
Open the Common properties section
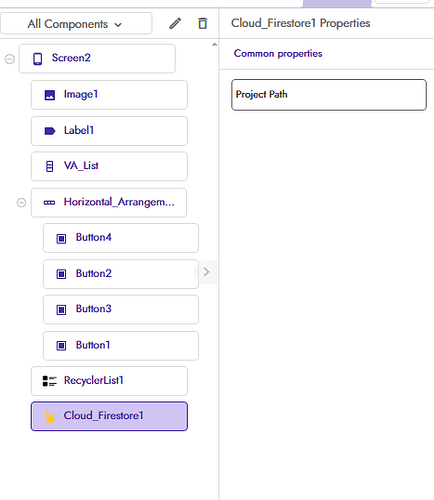pos(278,54)
